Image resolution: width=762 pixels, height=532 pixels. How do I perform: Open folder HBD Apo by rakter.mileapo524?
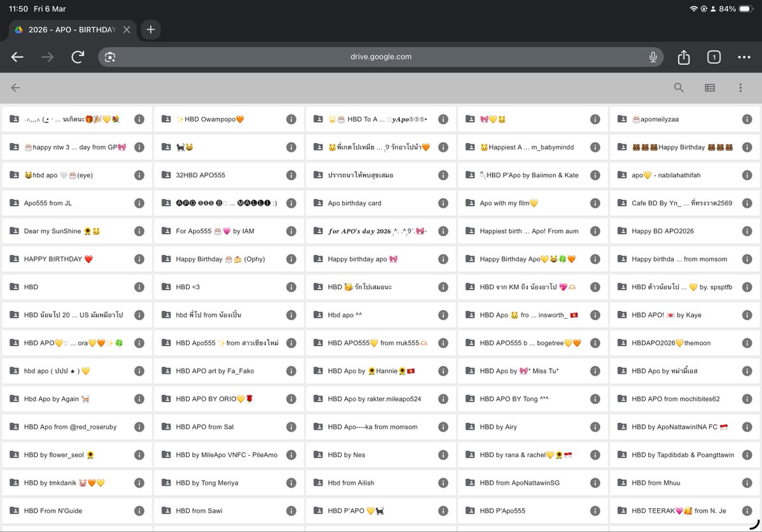(381, 399)
